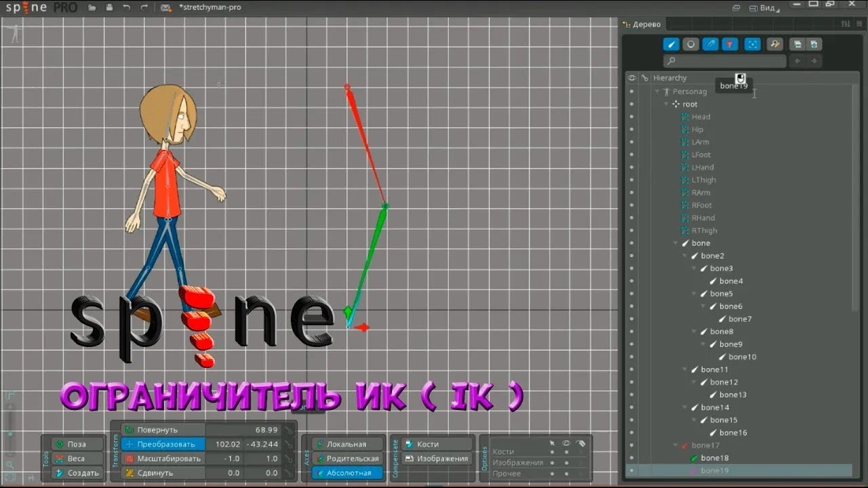Choose the Родительская axes mode
Image resolution: width=868 pixels, height=488 pixels.
(347, 458)
